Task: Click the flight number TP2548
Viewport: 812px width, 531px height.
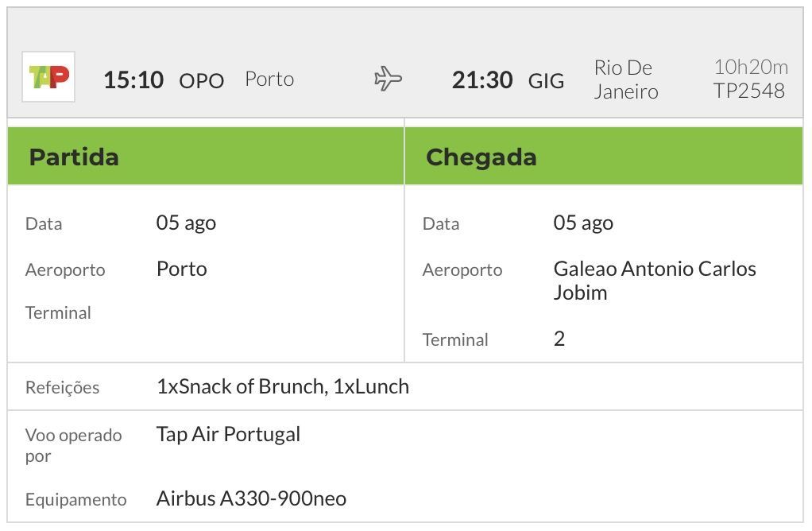Action: pyautogui.click(x=748, y=91)
